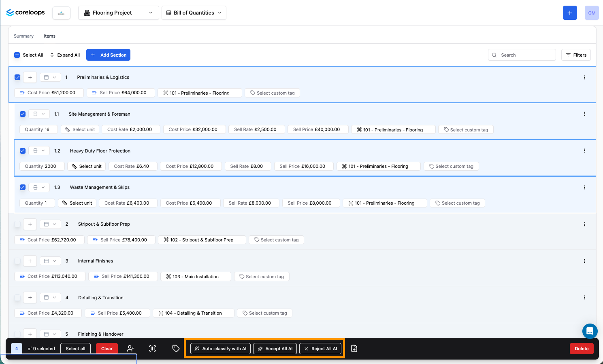The image size is (603, 364).
Task: Open the kebab menu for Detailing & Transition
Action: (x=584, y=298)
